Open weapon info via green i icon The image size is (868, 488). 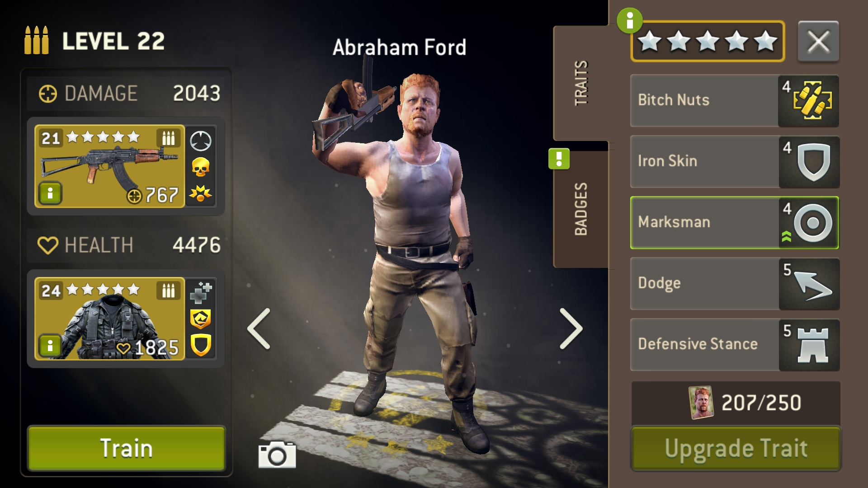[50, 193]
